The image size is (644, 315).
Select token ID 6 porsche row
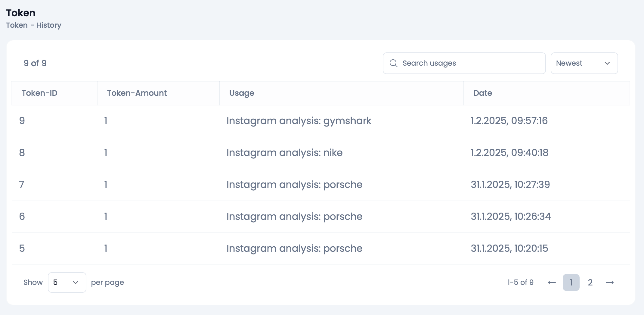(294, 217)
